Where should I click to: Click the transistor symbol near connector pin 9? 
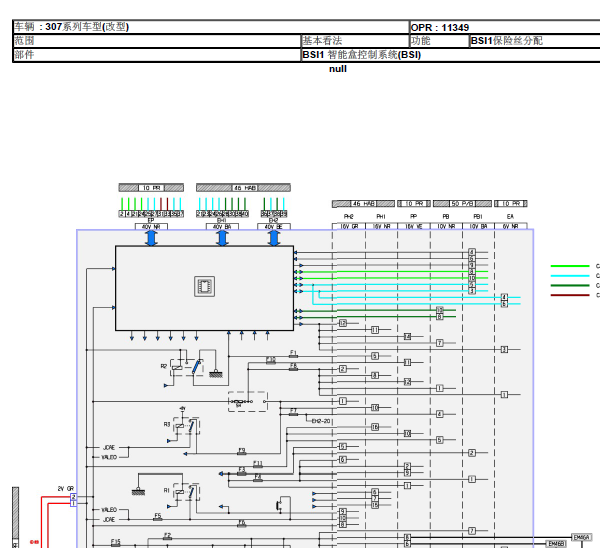[x=280, y=505]
